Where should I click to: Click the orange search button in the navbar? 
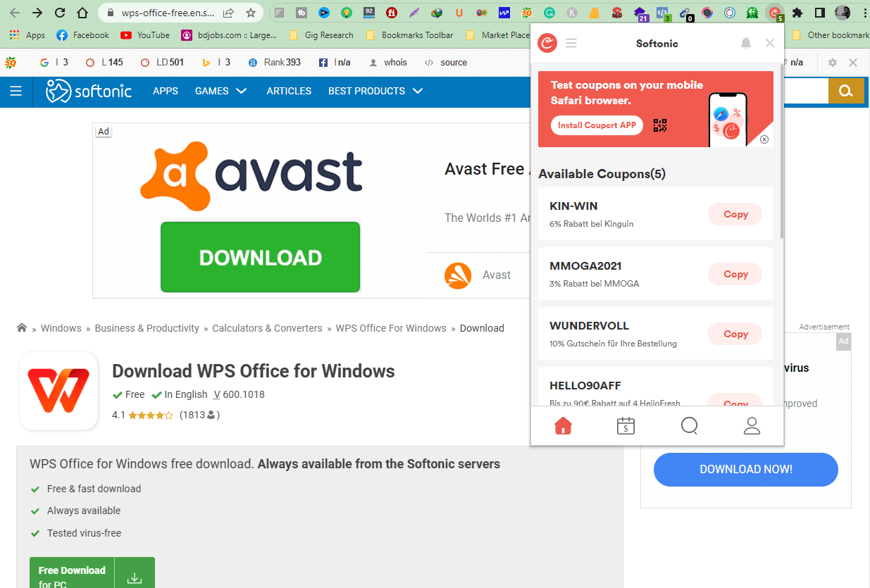click(x=846, y=90)
